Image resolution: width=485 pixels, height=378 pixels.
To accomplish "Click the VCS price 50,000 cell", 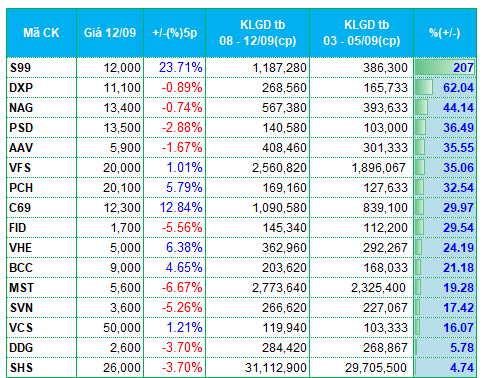I will tap(110, 328).
